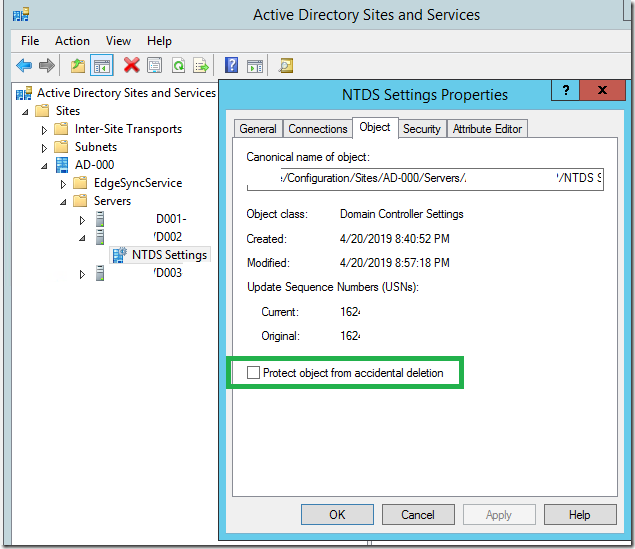This screenshot has height=549, width=635.
Task: Select NTDS Settings in the tree
Action: tap(169, 255)
